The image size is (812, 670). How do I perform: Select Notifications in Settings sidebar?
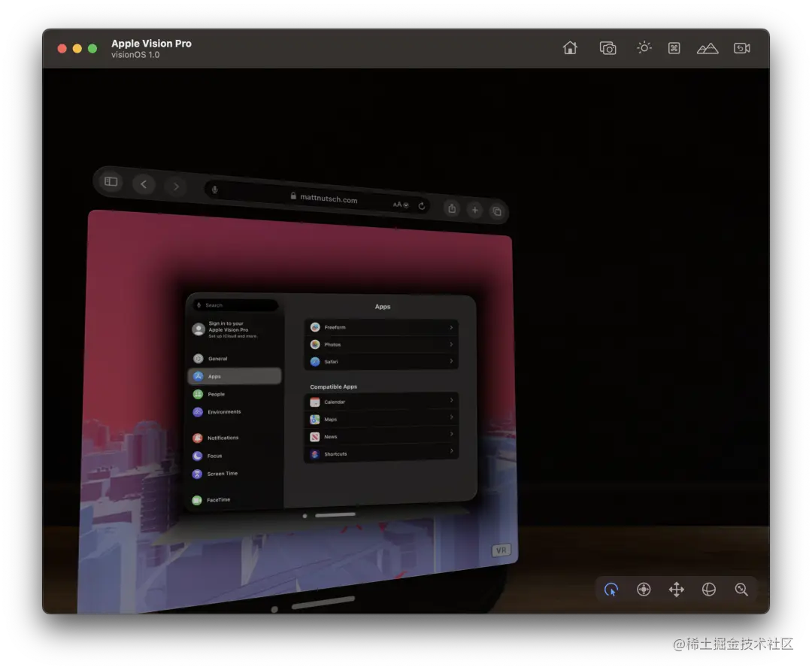coord(235,438)
